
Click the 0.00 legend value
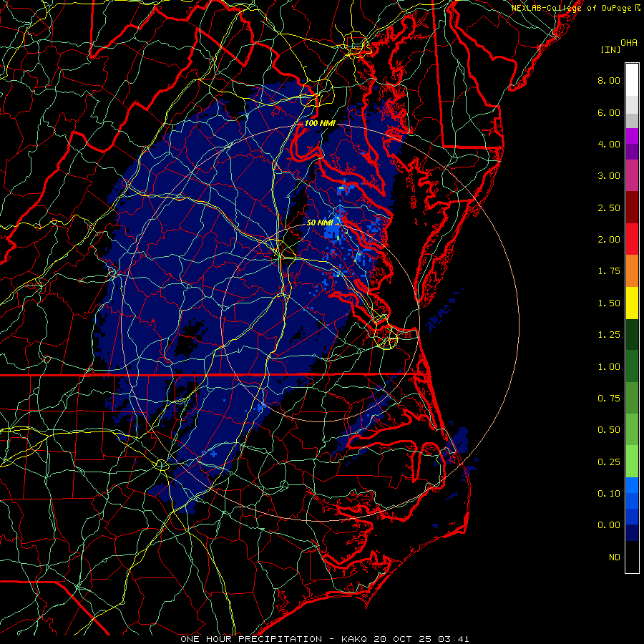tap(609, 525)
